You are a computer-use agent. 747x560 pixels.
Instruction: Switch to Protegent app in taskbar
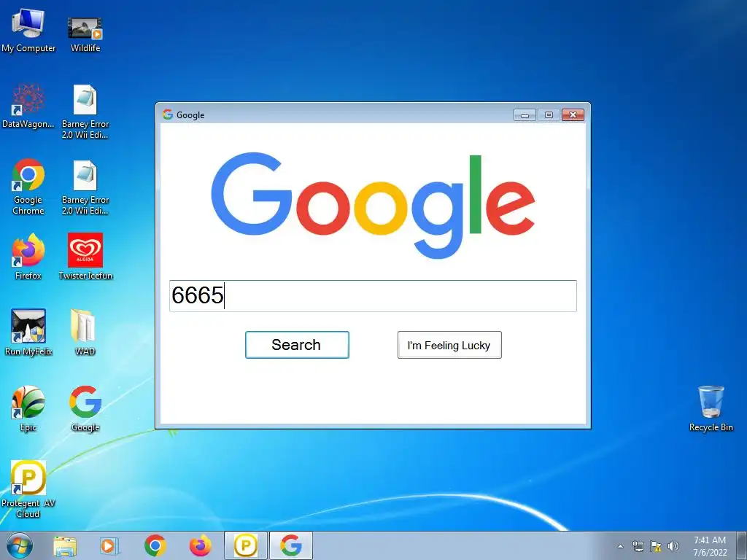[x=246, y=545]
